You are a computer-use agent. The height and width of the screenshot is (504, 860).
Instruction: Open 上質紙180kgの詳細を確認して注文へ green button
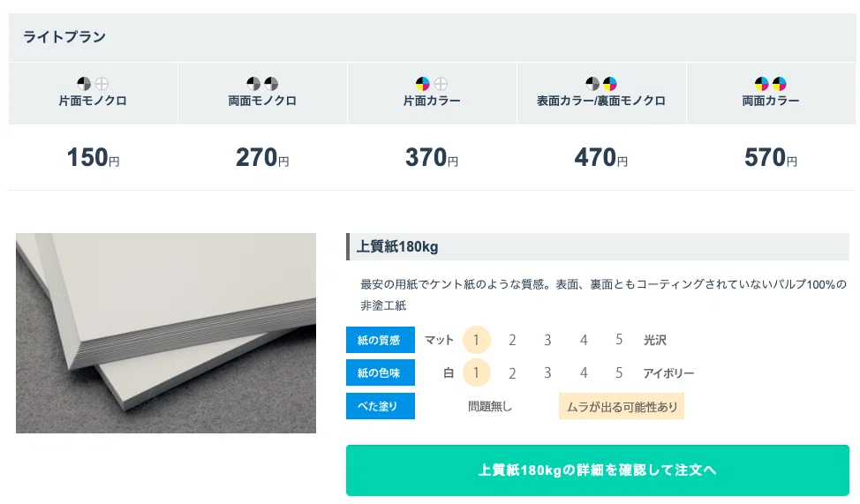597,470
